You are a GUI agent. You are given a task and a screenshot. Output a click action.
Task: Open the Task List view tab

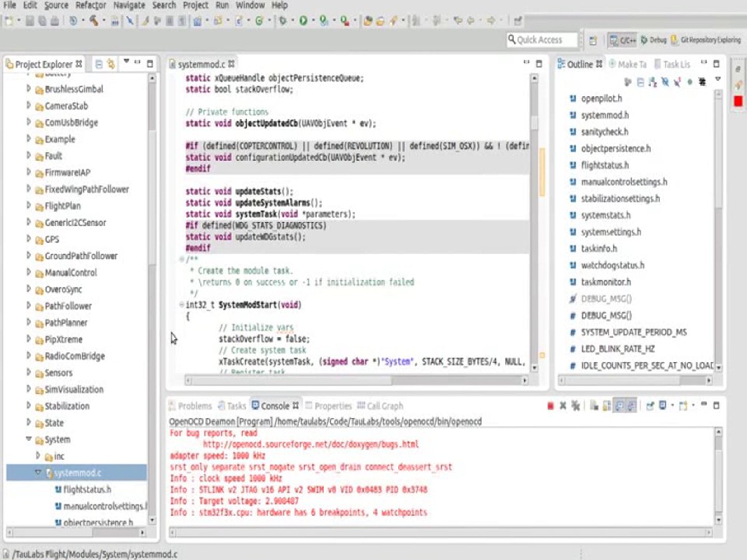(672, 64)
